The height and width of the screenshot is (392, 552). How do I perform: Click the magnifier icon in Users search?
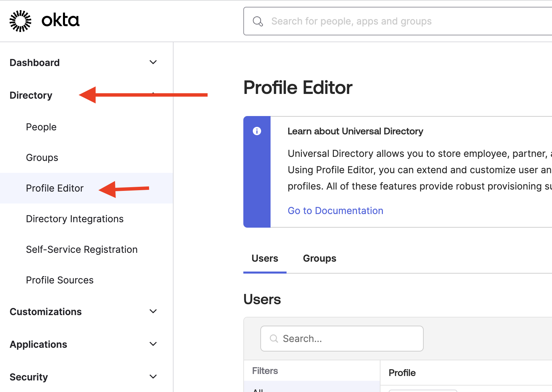tap(274, 339)
